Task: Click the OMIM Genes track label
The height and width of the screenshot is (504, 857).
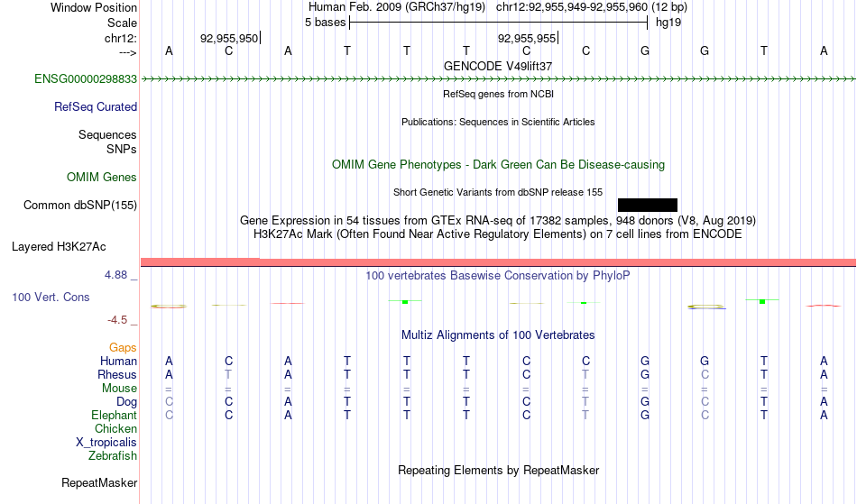Action: click(101, 178)
